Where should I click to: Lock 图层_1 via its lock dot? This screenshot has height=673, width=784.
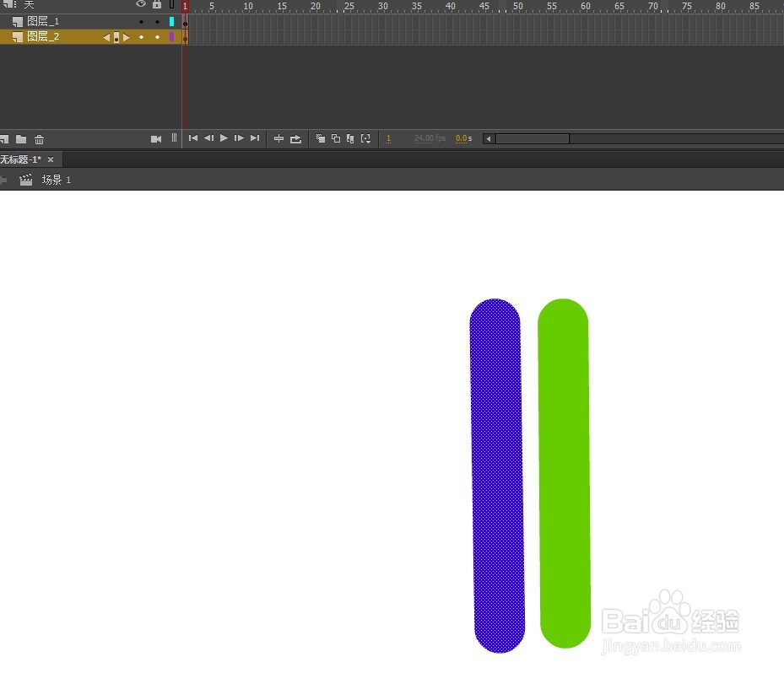(x=158, y=22)
